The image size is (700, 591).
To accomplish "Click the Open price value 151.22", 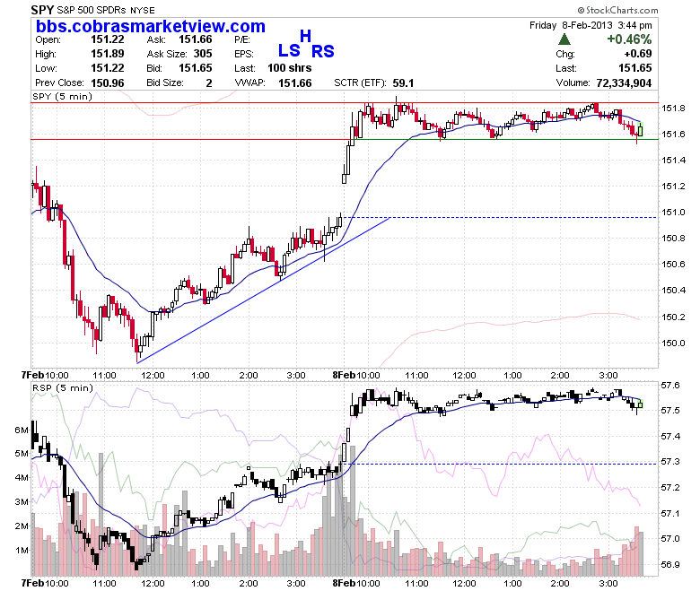I will tap(107, 39).
